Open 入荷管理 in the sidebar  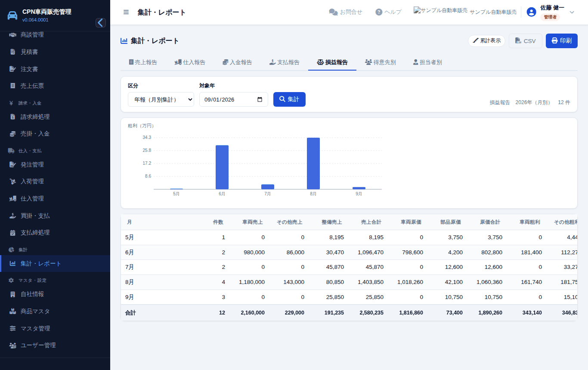(55, 182)
